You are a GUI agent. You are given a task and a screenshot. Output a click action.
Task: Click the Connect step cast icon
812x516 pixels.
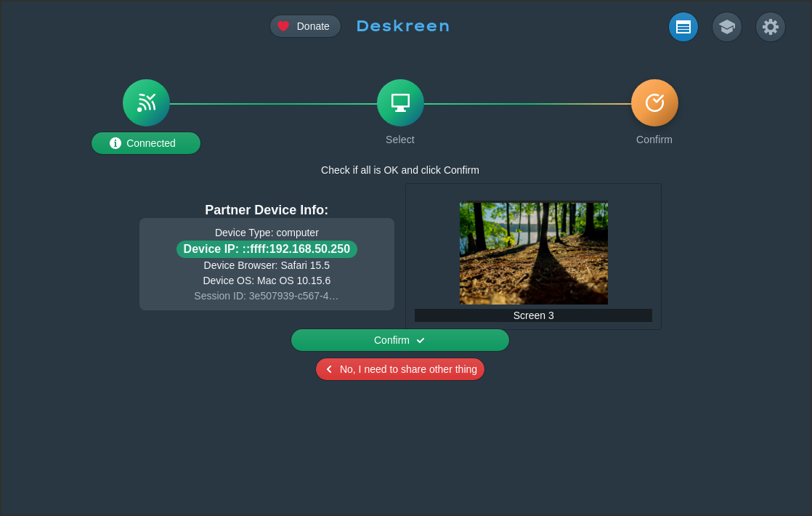click(x=146, y=102)
